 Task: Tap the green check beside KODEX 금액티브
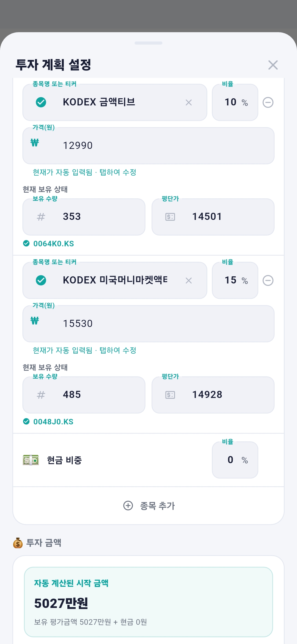tap(41, 102)
